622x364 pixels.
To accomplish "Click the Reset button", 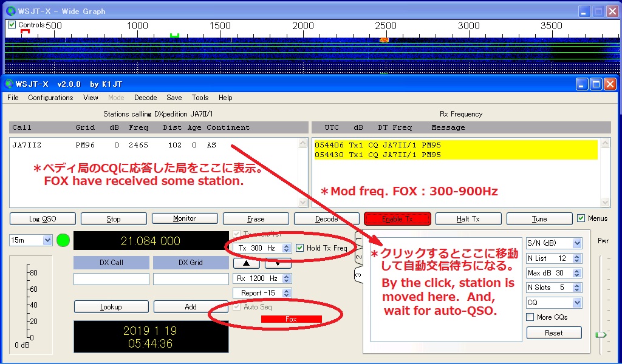I will coord(554,332).
